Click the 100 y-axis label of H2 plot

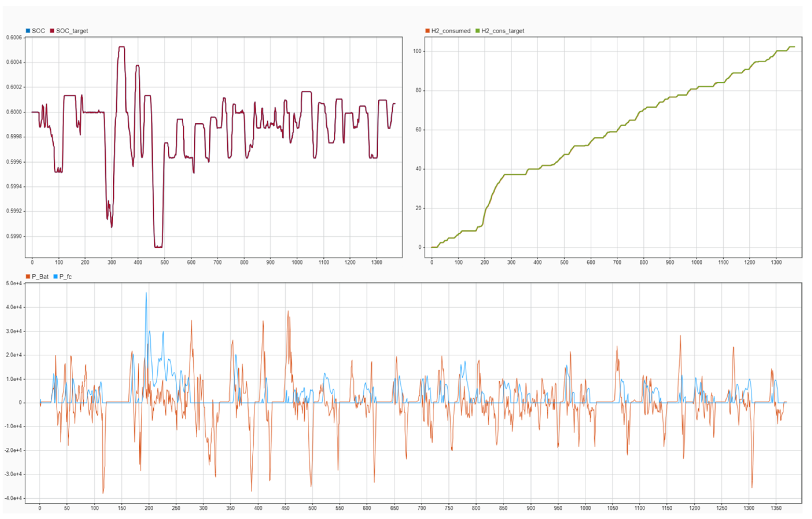coord(417,51)
